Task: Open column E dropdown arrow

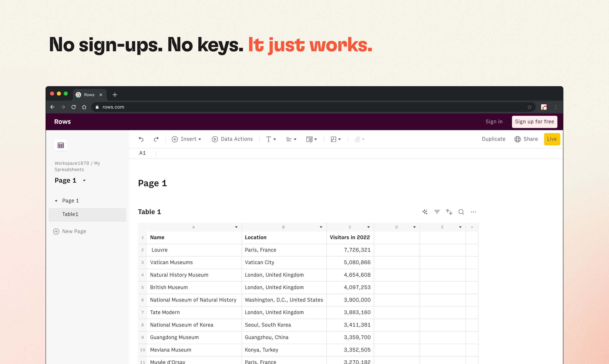Action: (x=460, y=227)
